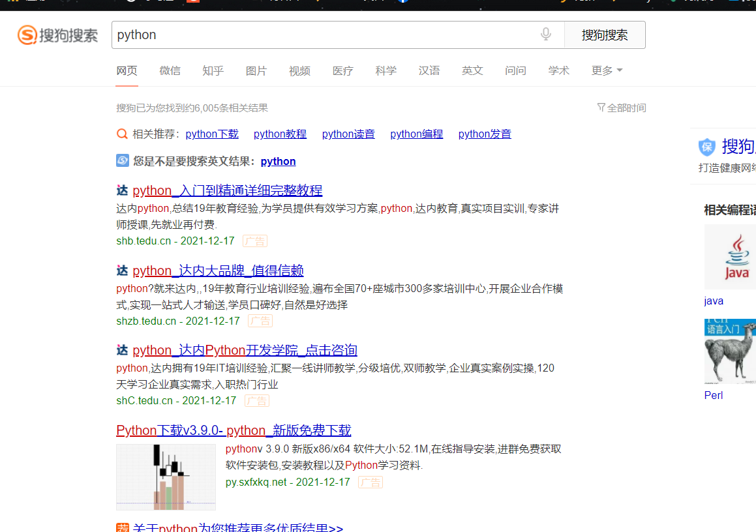
Task: Open result python_入门到精通详细完整教程
Action: point(228,190)
